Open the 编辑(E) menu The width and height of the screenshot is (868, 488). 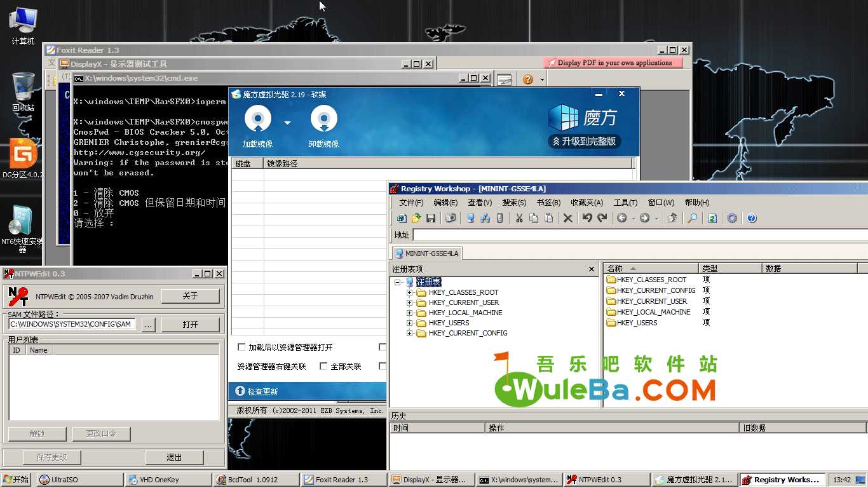point(445,203)
